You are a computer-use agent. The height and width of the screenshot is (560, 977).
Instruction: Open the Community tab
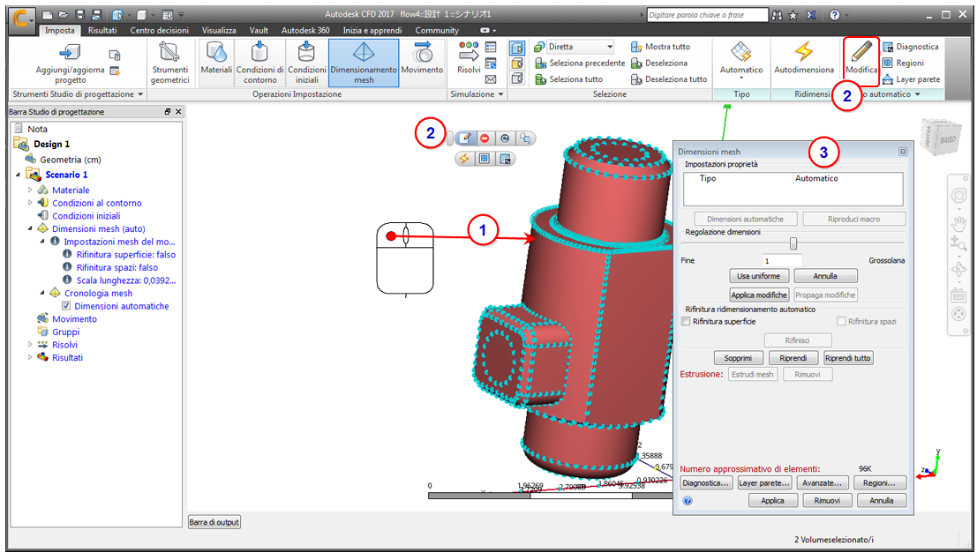pos(437,31)
